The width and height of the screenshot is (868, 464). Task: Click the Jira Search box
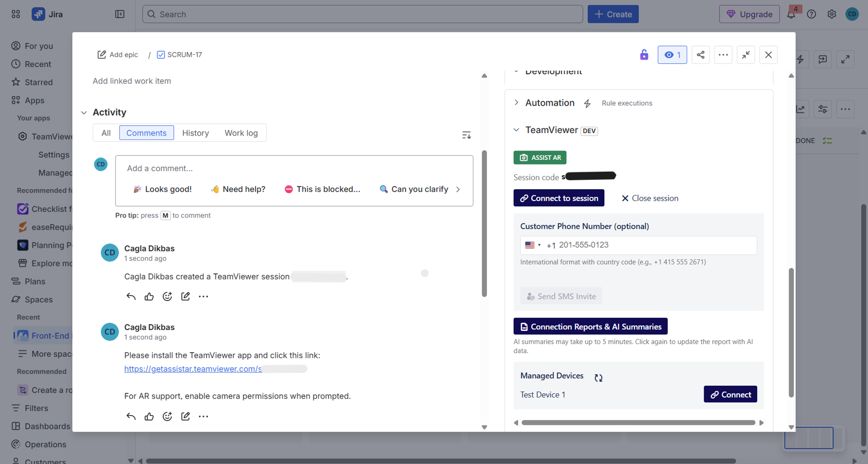point(363,14)
